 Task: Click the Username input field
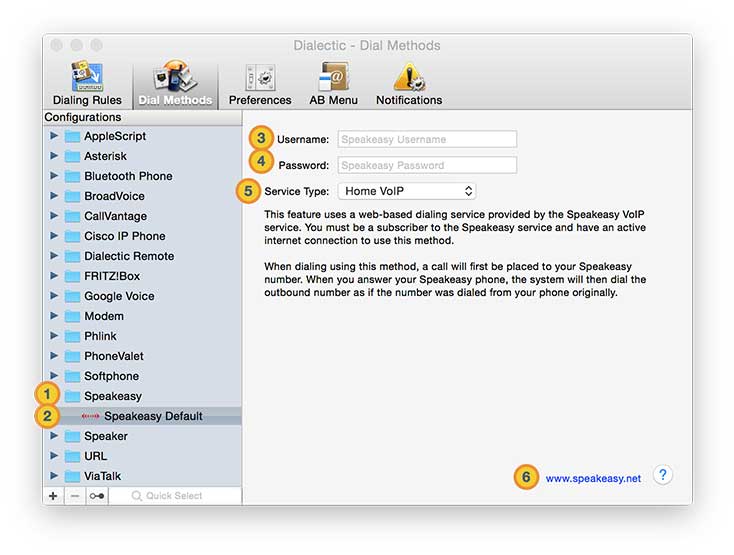(x=427, y=139)
